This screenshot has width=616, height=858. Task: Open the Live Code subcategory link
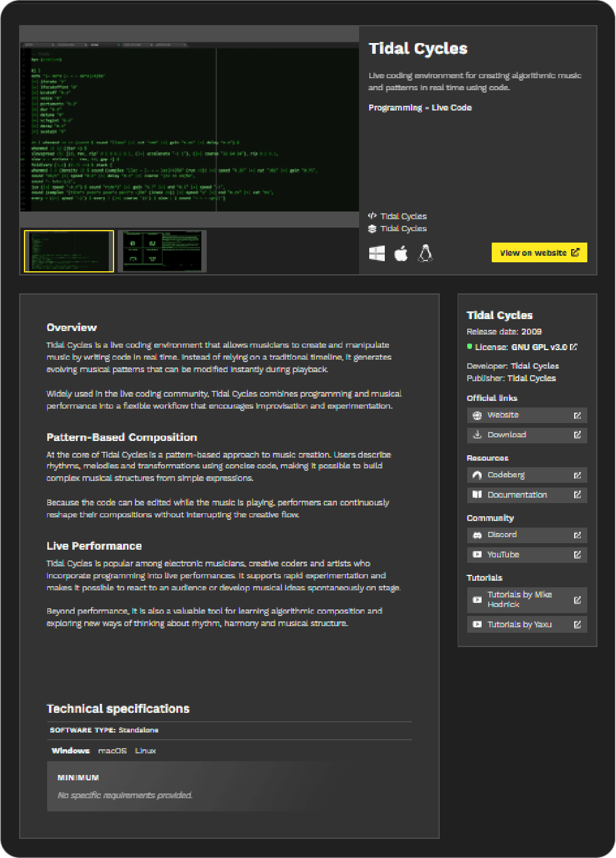452,108
